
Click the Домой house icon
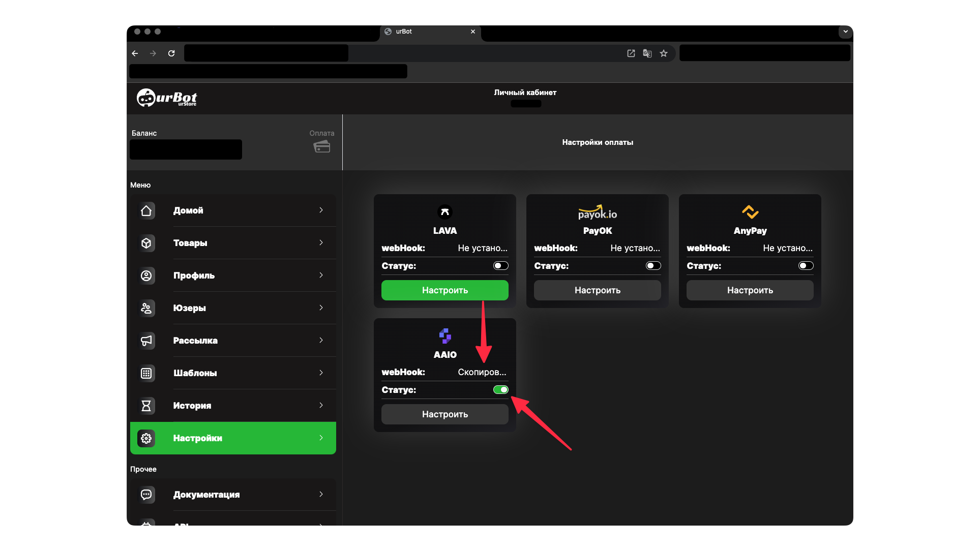(146, 210)
